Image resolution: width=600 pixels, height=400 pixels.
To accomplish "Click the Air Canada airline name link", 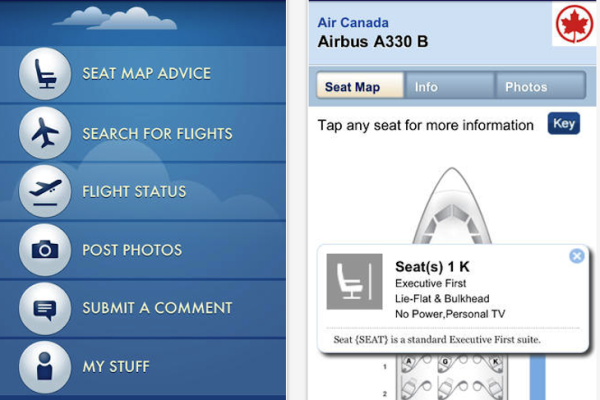I will pyautogui.click(x=353, y=23).
